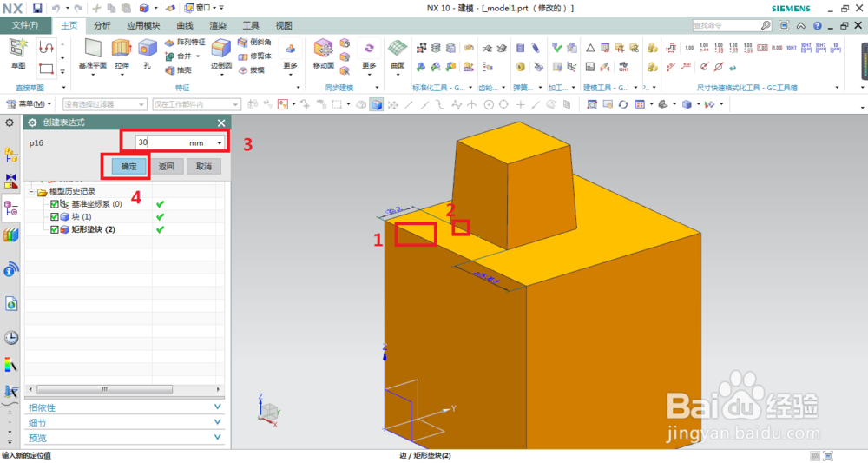The height and width of the screenshot is (463, 868).
Task: Click the 取消 button
Action: [204, 166]
